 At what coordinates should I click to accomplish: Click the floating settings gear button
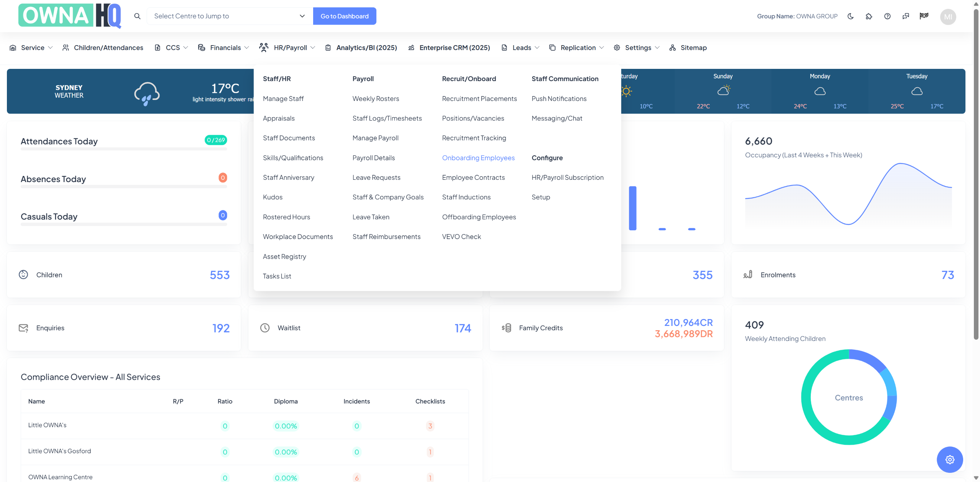point(950,459)
